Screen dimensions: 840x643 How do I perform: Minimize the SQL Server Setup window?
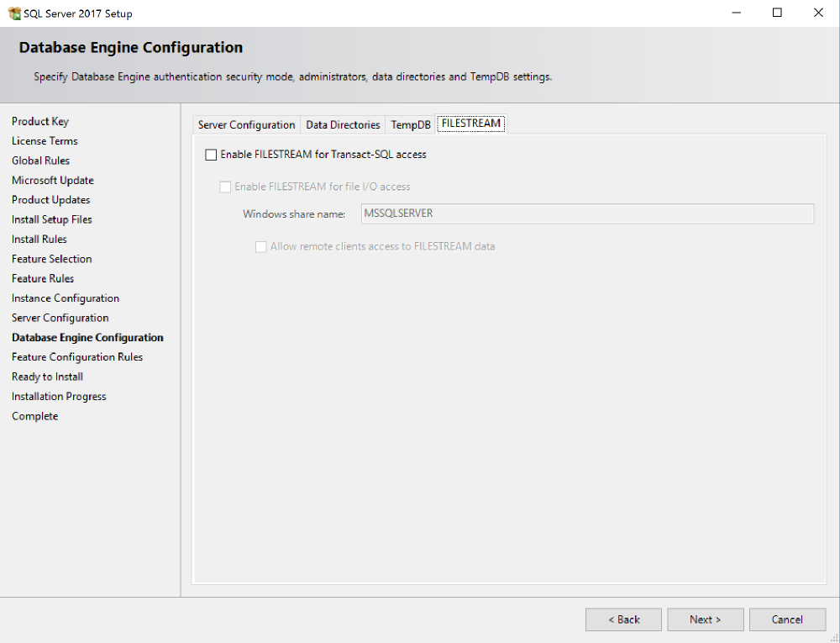[x=737, y=13]
